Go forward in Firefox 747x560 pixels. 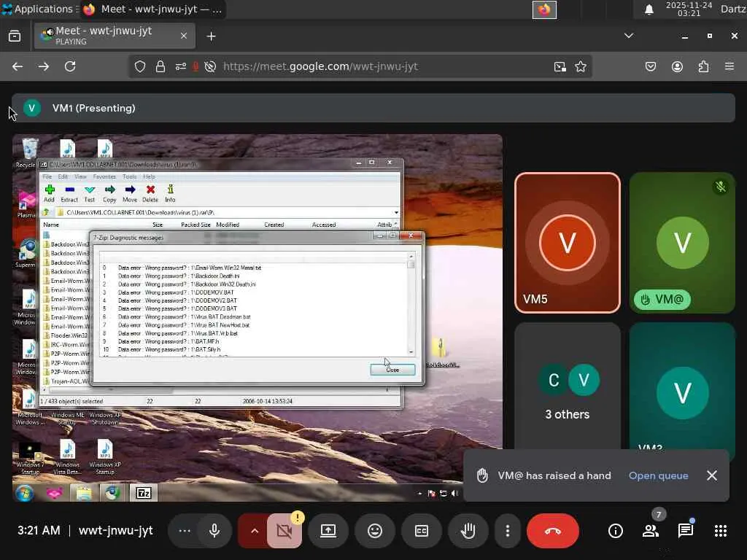(x=44, y=66)
